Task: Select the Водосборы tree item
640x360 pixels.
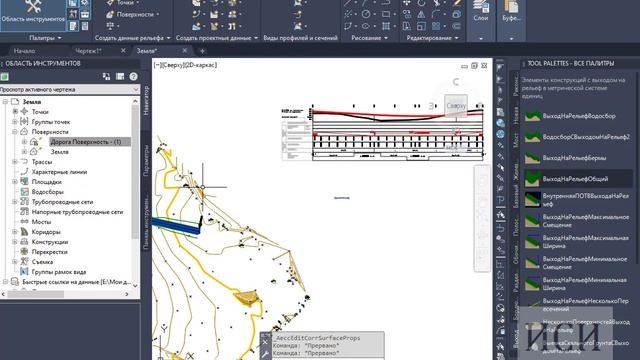Action: [47, 192]
